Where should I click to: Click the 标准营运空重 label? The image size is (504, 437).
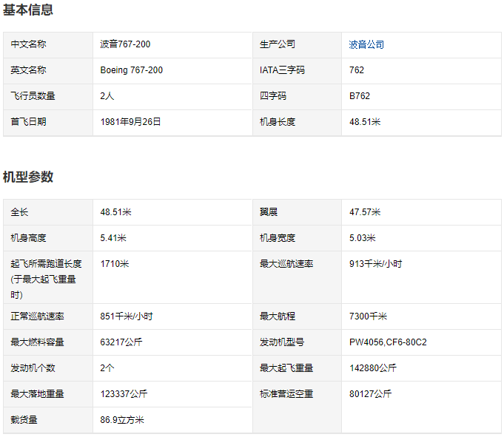286,393
